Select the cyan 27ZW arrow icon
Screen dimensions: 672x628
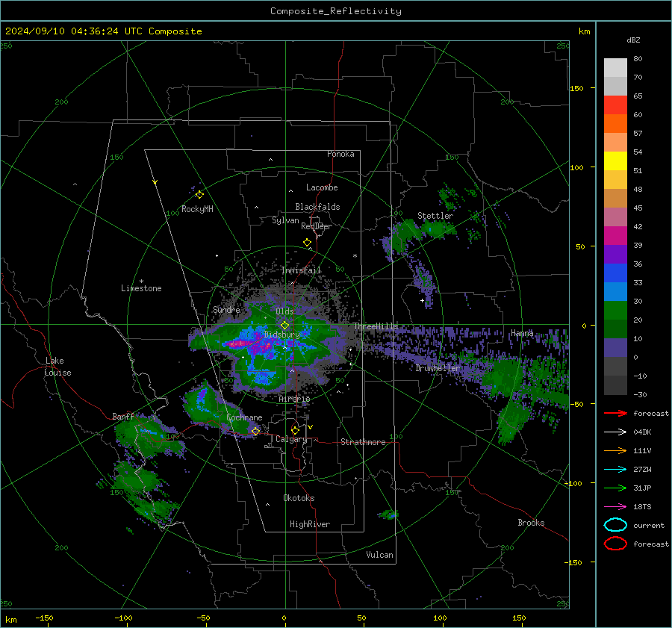pos(615,470)
